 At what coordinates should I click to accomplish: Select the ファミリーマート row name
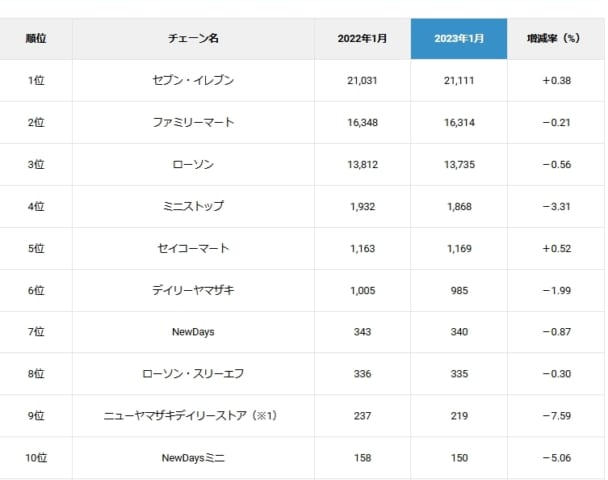tap(194, 123)
